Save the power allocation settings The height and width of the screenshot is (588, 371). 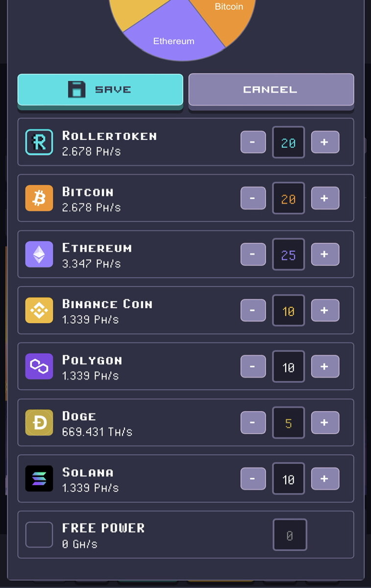pos(100,90)
